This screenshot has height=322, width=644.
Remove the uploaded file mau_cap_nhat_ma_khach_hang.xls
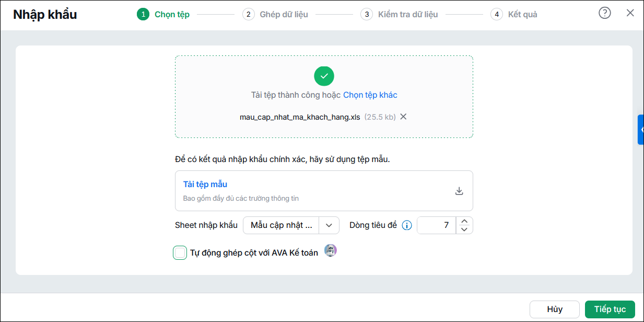[x=403, y=117]
